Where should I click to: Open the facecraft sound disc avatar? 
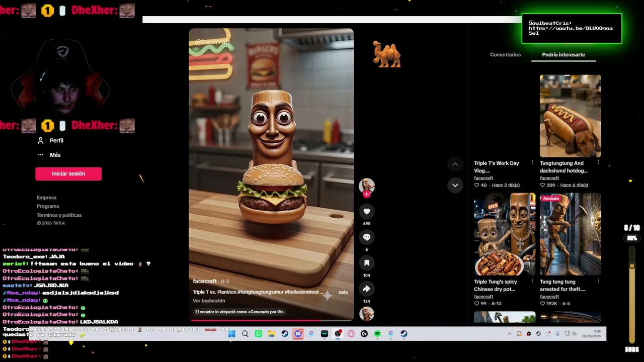coord(367,314)
